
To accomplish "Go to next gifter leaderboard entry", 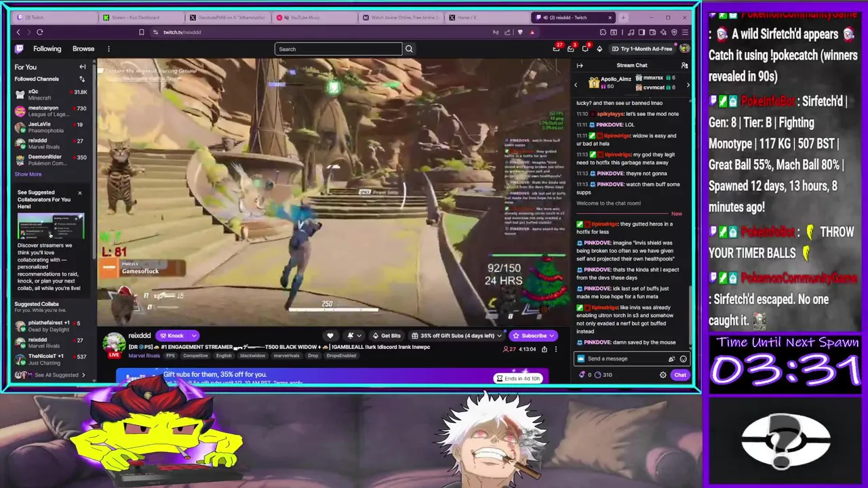I will click(x=687, y=85).
